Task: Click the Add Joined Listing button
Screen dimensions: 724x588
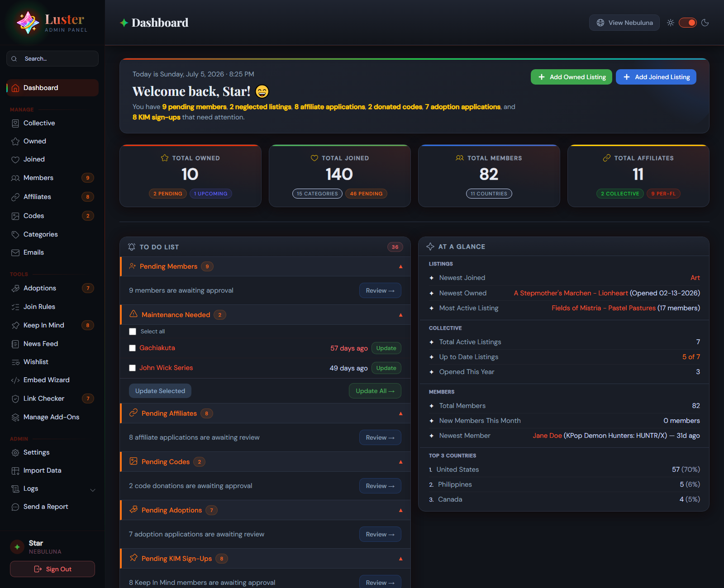Action: (656, 77)
